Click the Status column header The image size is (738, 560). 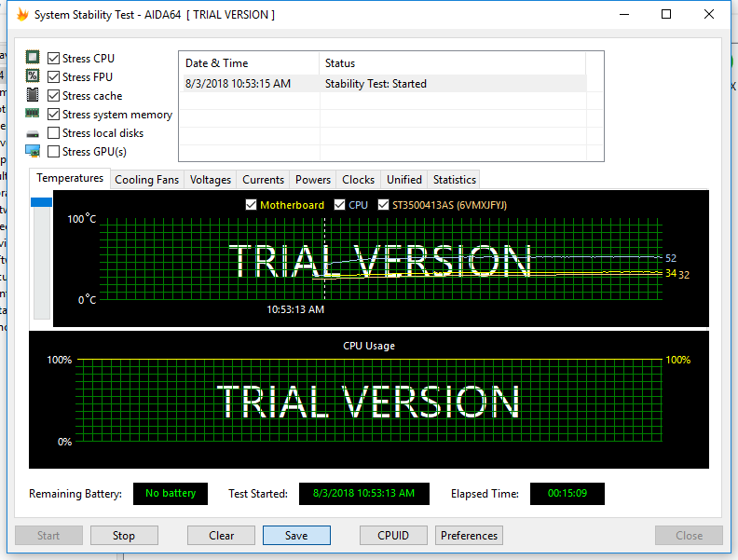(x=453, y=63)
